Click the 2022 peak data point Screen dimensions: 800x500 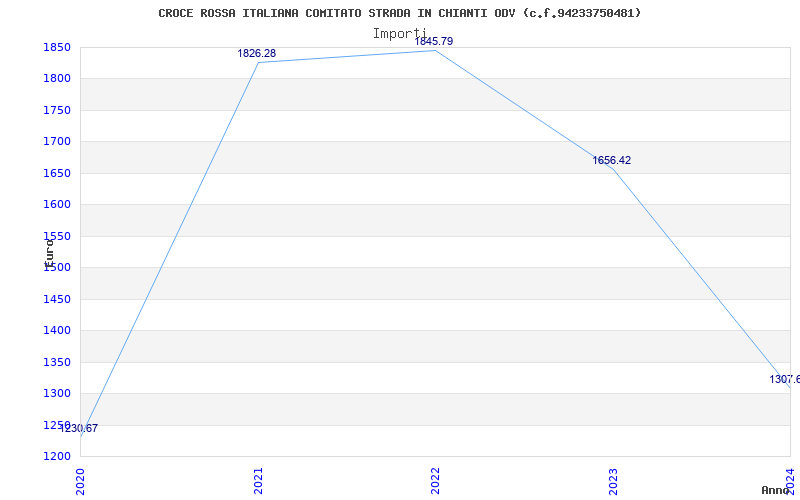click(x=435, y=51)
